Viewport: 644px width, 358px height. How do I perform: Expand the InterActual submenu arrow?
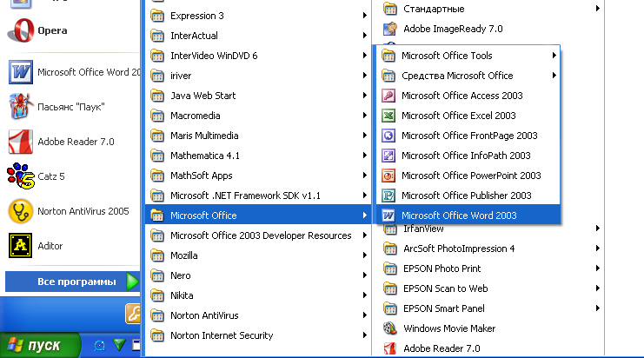(365, 36)
